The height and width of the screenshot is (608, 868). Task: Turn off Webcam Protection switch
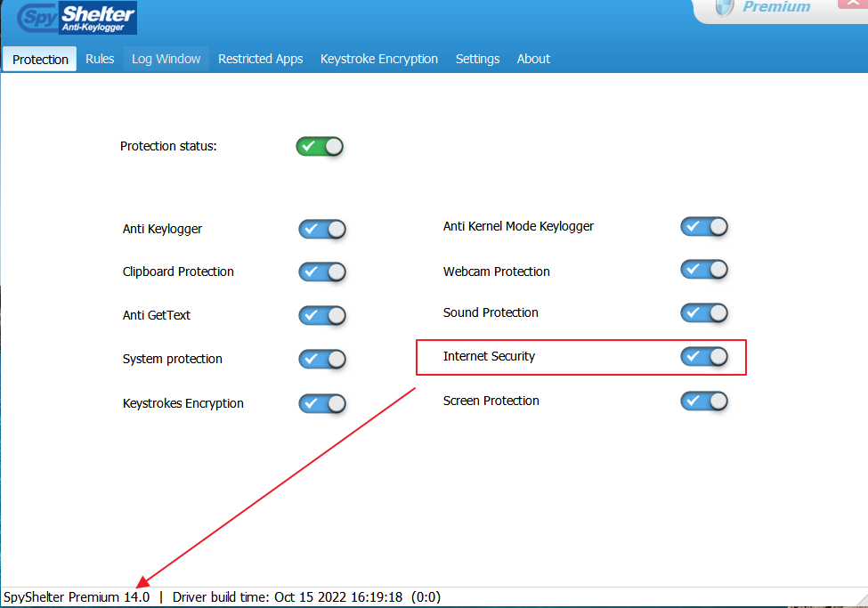point(704,270)
